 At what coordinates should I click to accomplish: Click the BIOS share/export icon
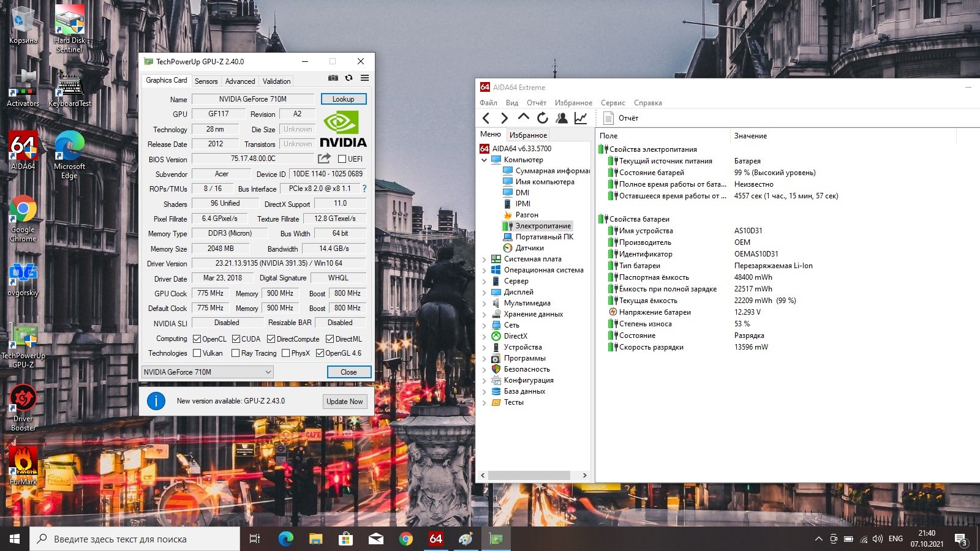tap(324, 159)
